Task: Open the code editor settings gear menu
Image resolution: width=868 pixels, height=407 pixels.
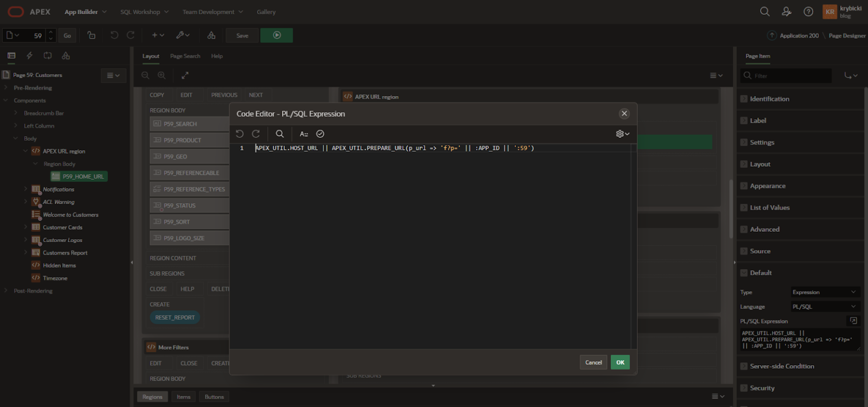Action: 620,134
